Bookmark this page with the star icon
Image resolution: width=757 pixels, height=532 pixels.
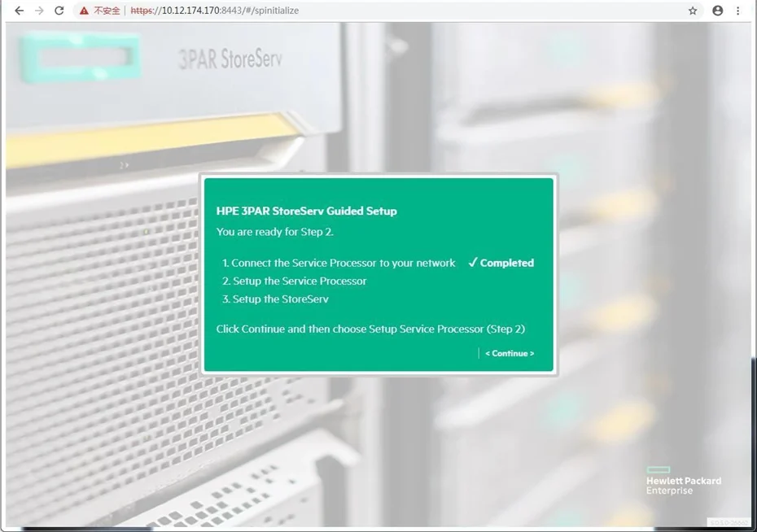pos(693,10)
